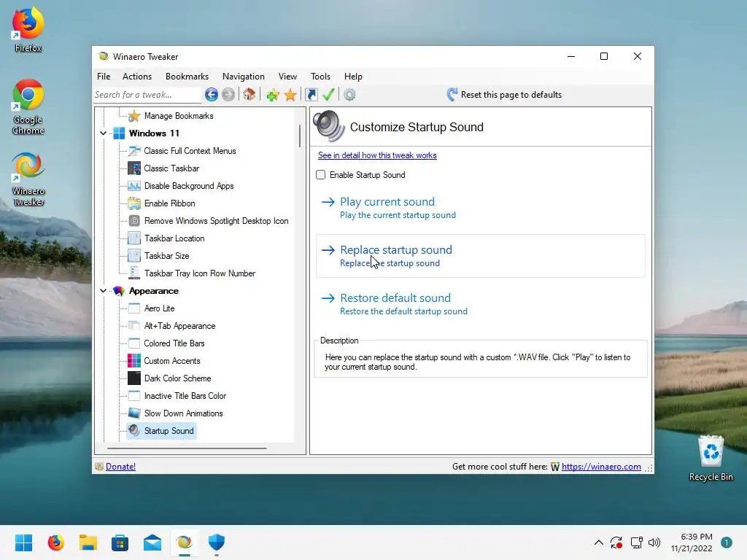The image size is (747, 560).
Task: Open the Recycle Bin on desktop
Action: click(x=711, y=458)
